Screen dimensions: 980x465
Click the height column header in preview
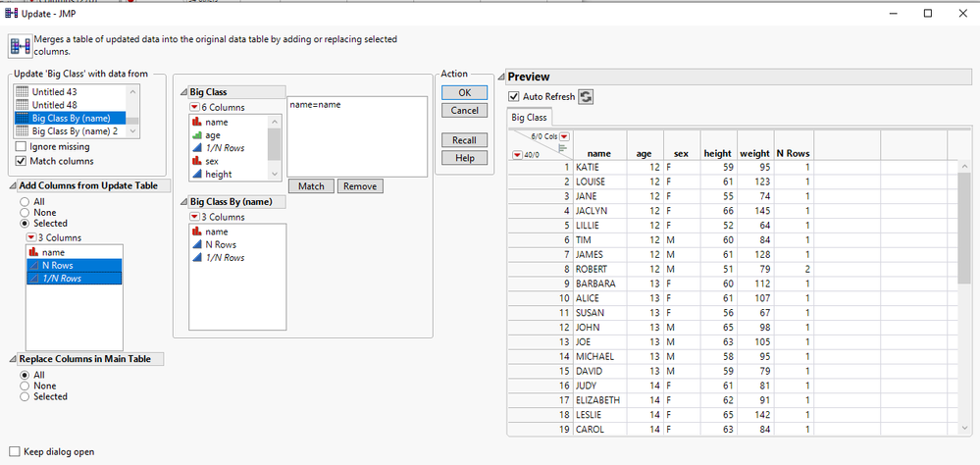(717, 153)
